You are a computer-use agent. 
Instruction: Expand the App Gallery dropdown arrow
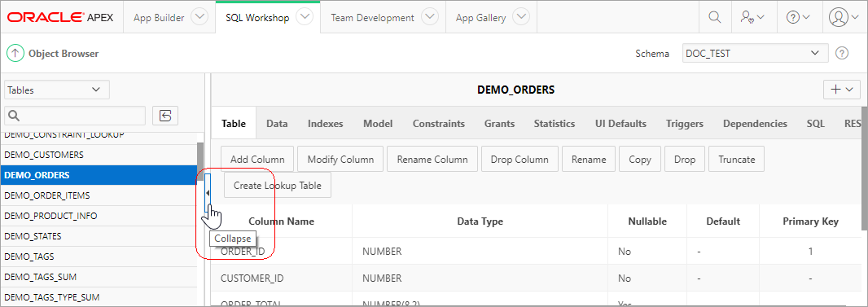coord(520,17)
